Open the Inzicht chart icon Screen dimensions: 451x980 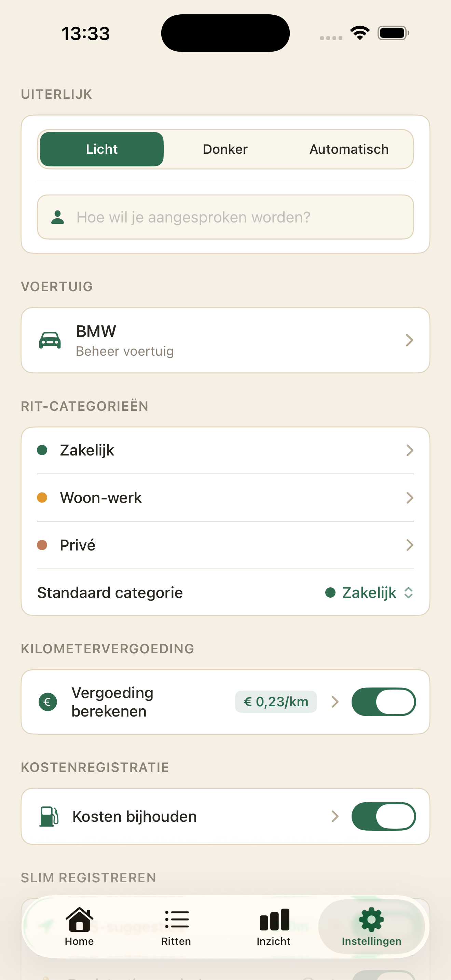point(274,920)
